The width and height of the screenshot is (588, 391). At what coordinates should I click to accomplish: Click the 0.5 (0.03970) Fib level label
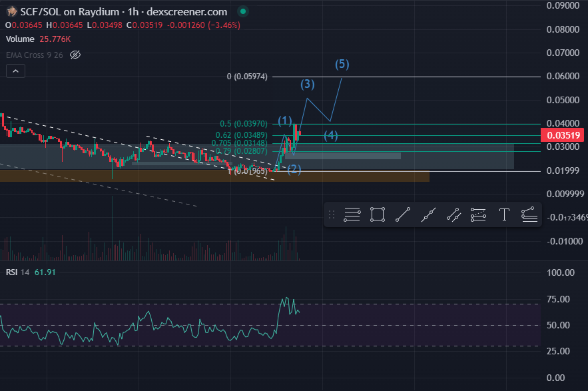click(244, 124)
